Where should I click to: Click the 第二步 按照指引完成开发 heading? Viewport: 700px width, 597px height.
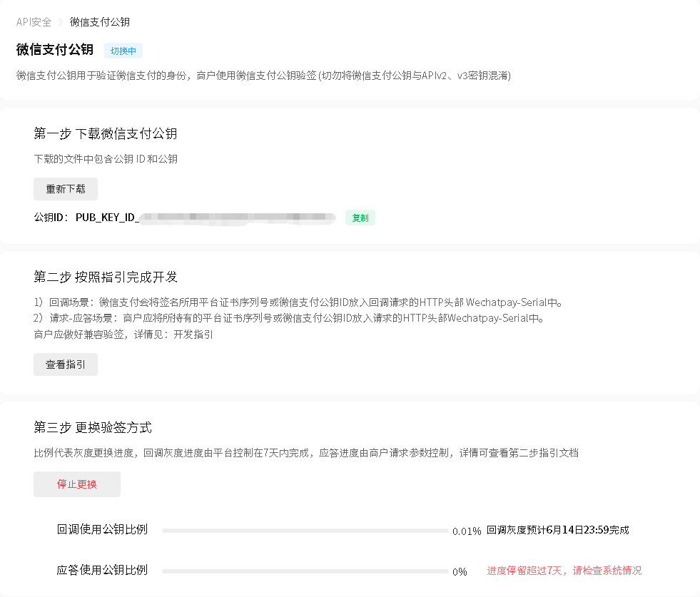(x=106, y=277)
